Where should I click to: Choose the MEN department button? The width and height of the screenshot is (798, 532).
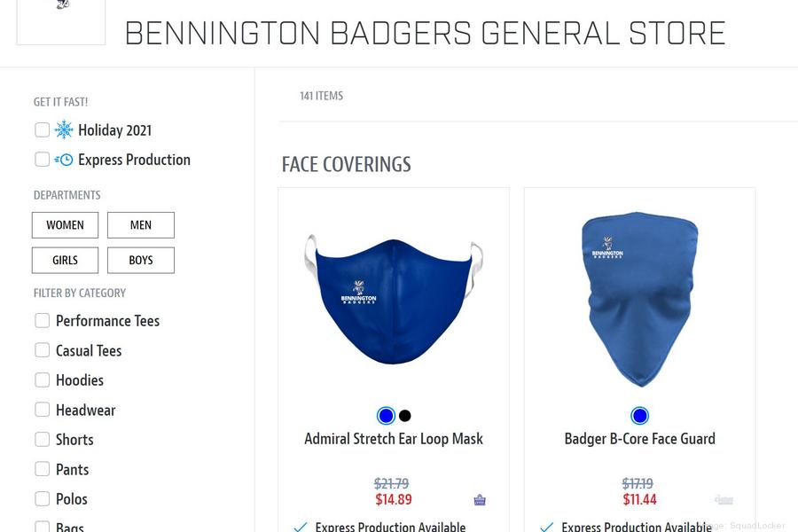click(x=141, y=225)
